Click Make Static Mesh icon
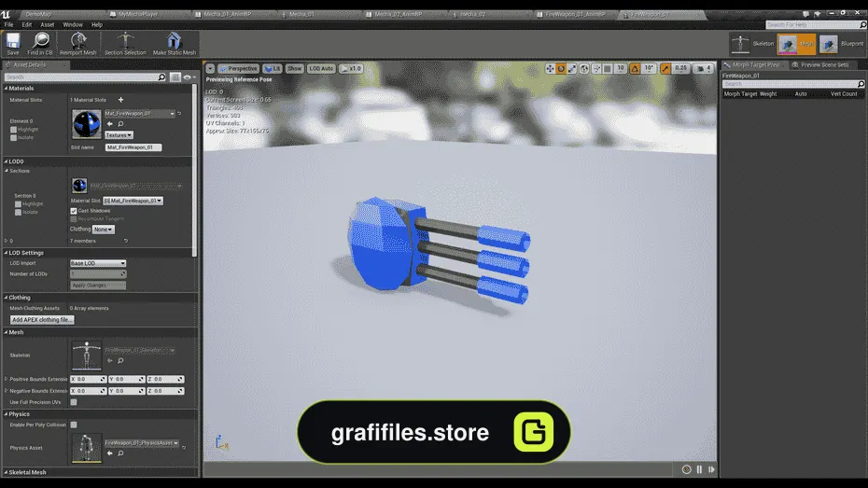This screenshot has height=488, width=868. click(x=175, y=44)
